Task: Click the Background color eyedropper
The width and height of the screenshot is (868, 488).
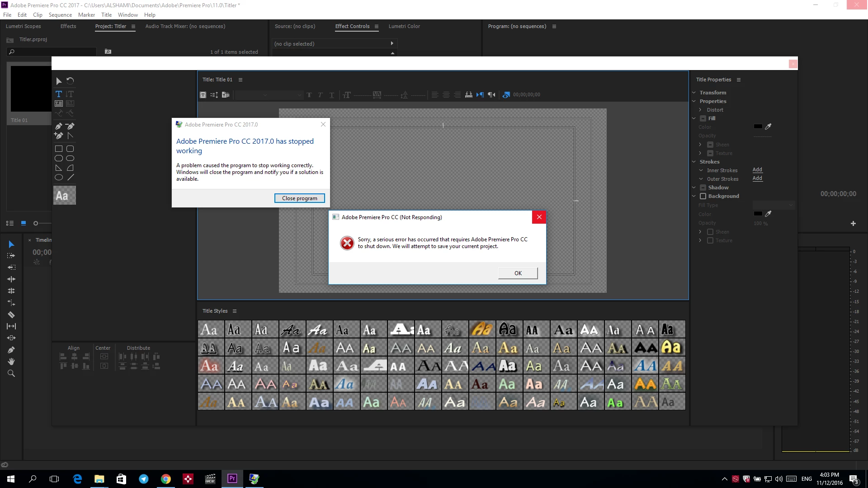Action: coord(768,214)
